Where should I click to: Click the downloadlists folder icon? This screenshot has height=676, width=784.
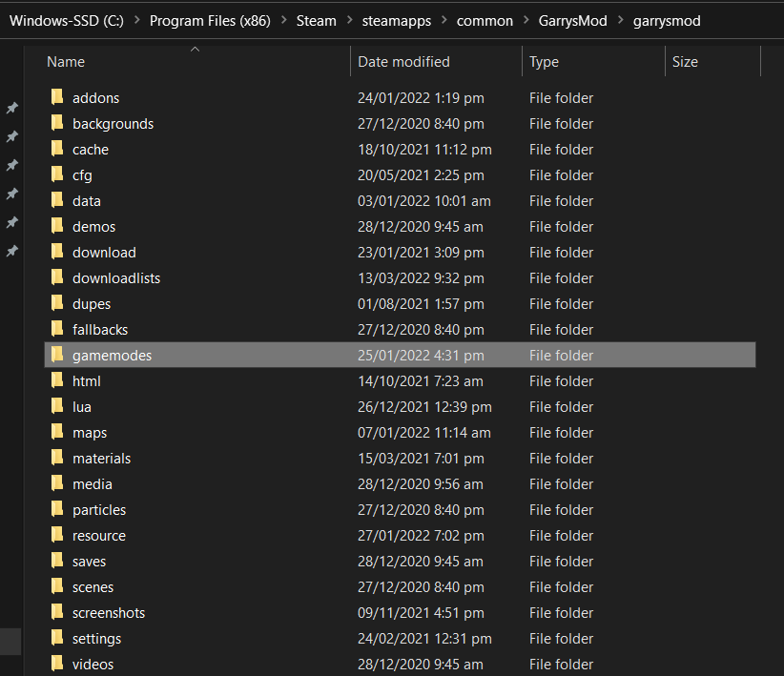(57, 277)
